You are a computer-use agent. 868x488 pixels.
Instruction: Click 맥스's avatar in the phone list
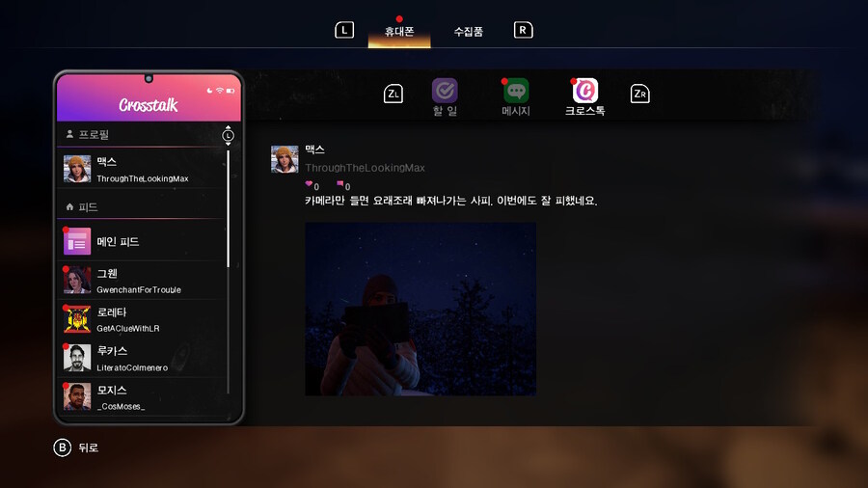77,169
